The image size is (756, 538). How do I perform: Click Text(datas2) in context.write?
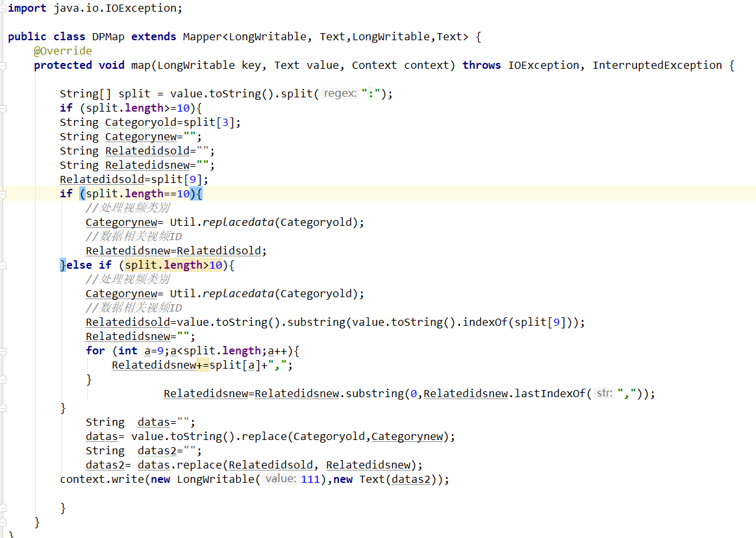point(397,479)
